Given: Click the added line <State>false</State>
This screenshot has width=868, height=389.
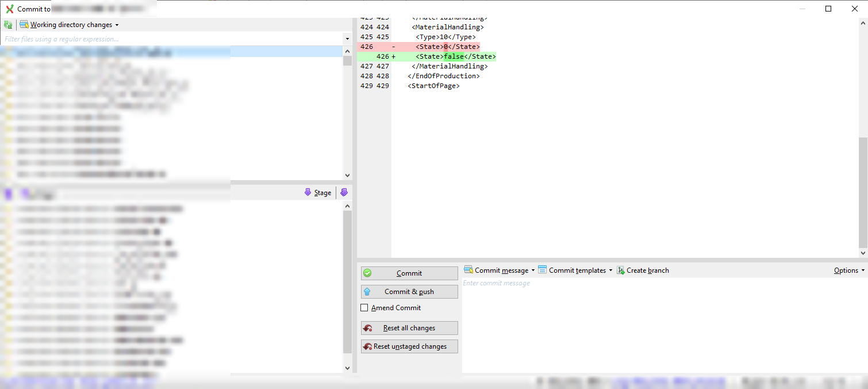Looking at the screenshot, I should [x=455, y=56].
